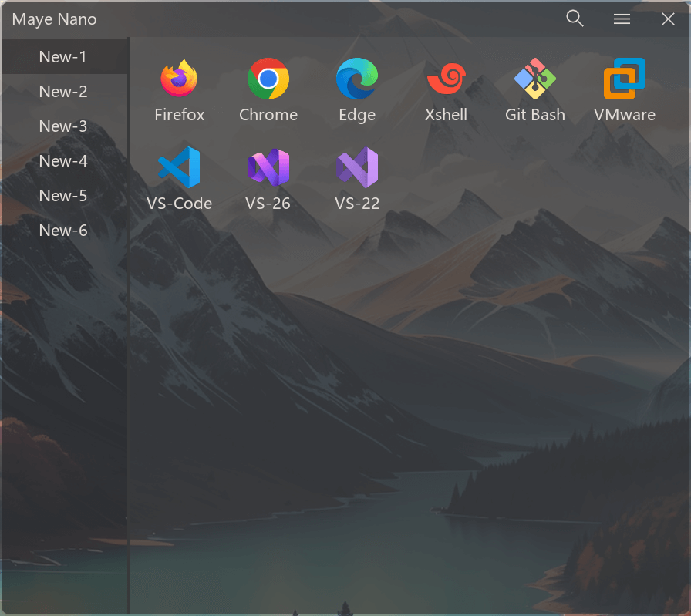Select the New-3 sidebar tab

[x=63, y=126]
